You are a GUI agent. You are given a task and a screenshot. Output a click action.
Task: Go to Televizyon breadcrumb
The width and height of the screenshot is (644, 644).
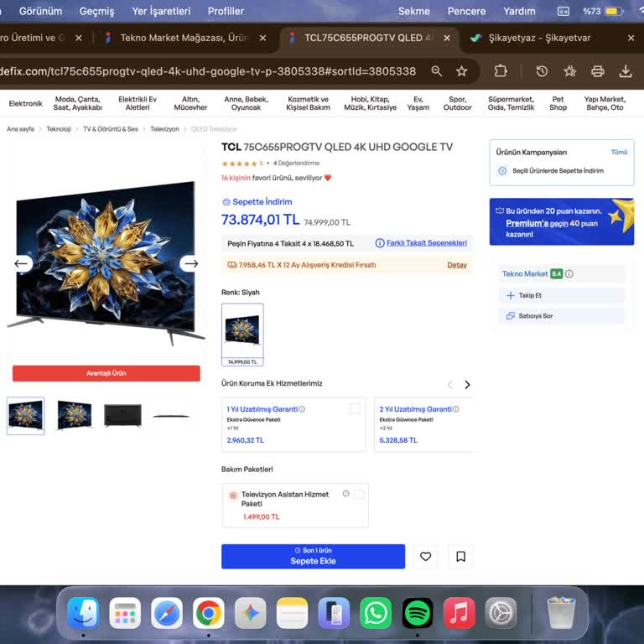click(164, 129)
